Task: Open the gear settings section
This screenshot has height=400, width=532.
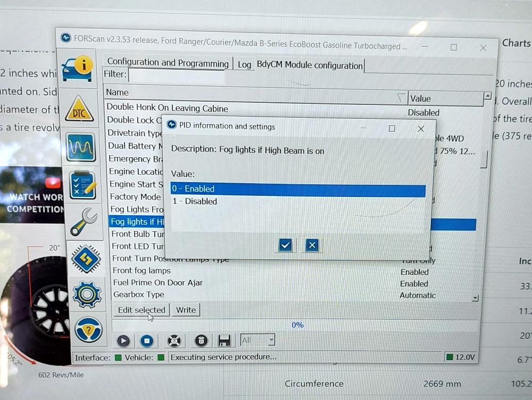Action: coord(87,294)
